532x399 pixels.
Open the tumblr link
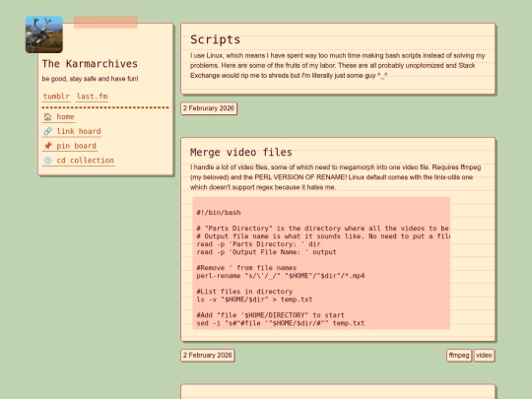pyautogui.click(x=56, y=97)
